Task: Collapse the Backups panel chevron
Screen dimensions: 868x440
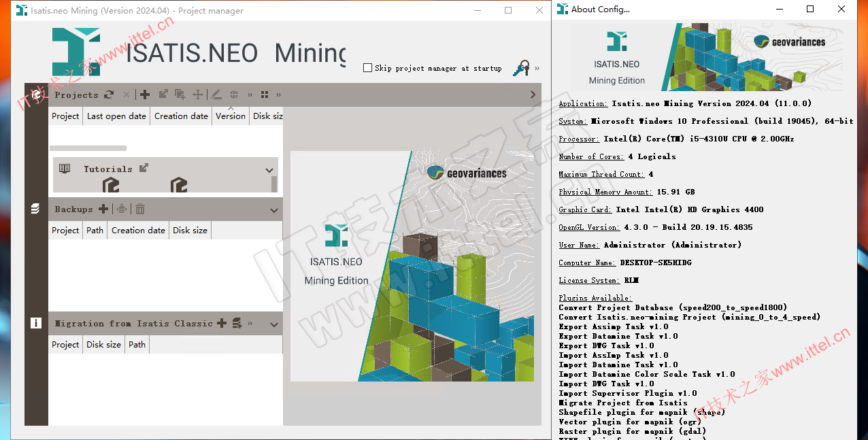Action: [274, 210]
